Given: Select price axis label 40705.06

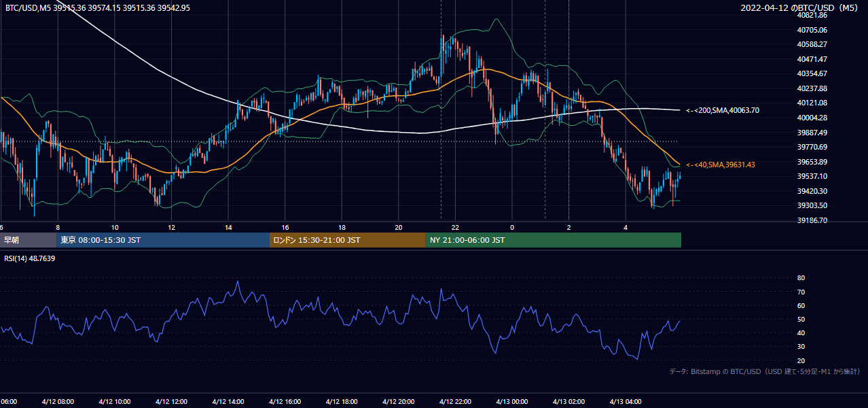Looking at the screenshot, I should [x=812, y=30].
